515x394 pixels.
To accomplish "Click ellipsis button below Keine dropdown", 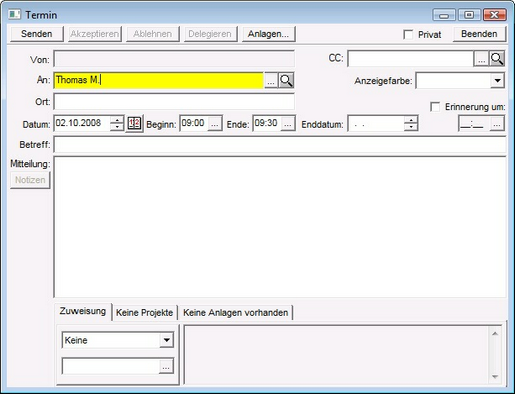I will (x=166, y=367).
